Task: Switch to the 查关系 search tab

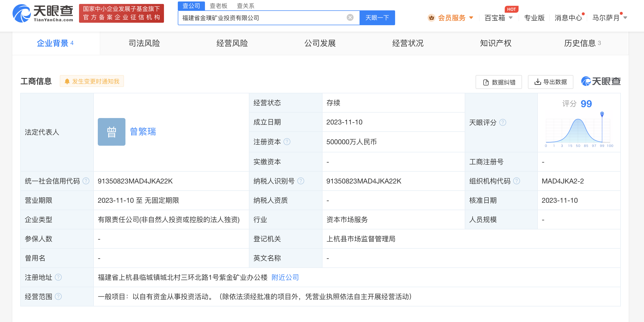Action: (245, 6)
